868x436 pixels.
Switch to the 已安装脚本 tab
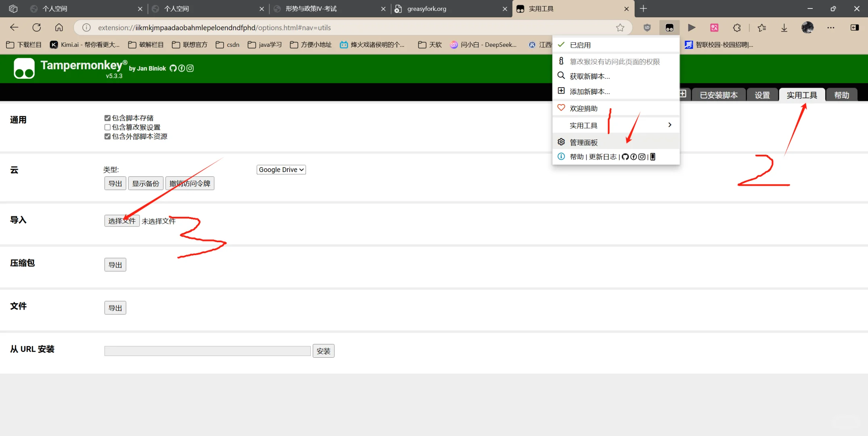718,95
